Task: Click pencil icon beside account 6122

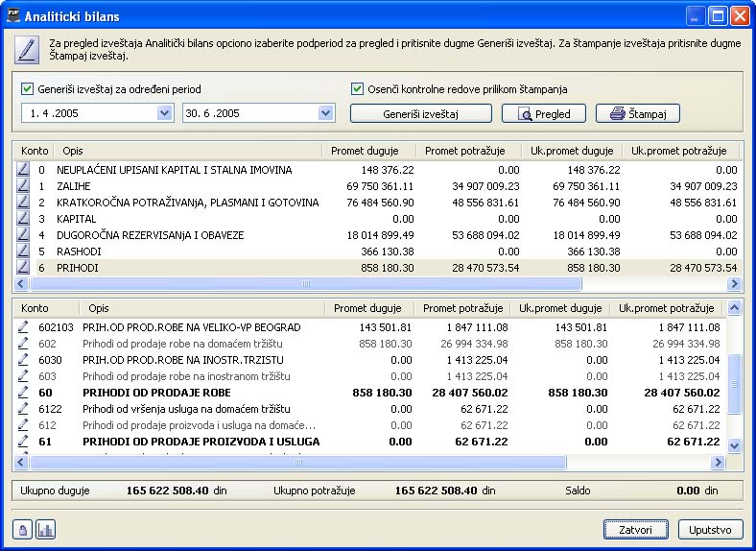Action: [x=24, y=409]
